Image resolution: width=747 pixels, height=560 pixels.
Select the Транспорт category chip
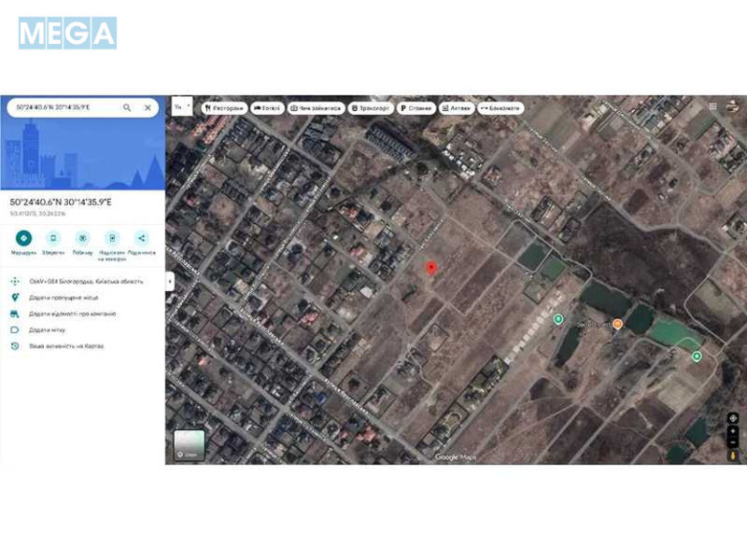coord(372,107)
